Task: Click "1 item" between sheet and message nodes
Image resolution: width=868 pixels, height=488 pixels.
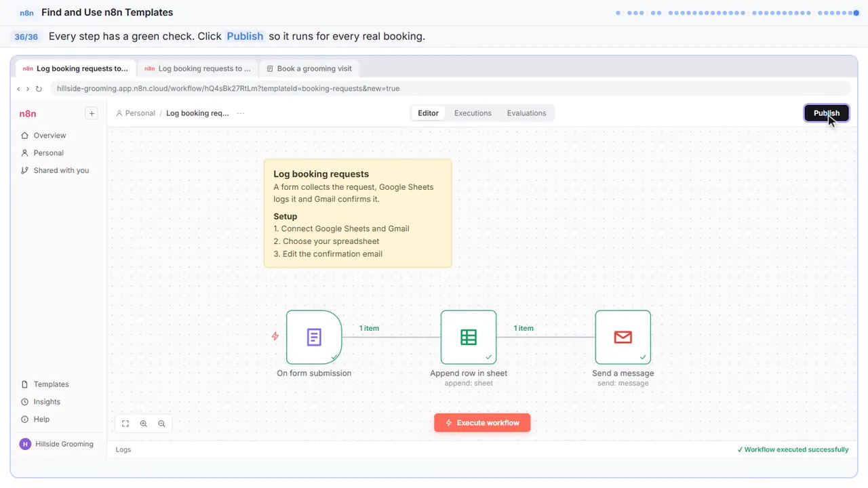Action: click(524, 328)
